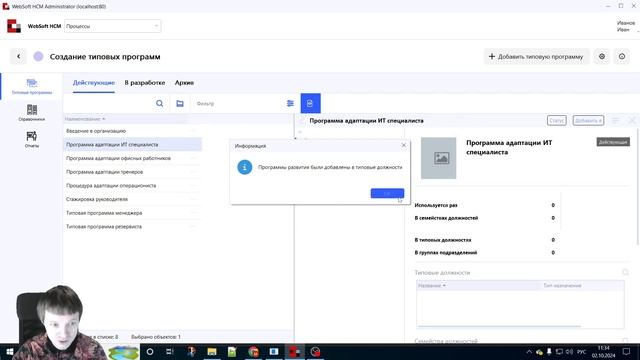Click the Добавить в button in program header
Viewport: 640px width, 360px height.
[x=588, y=120]
